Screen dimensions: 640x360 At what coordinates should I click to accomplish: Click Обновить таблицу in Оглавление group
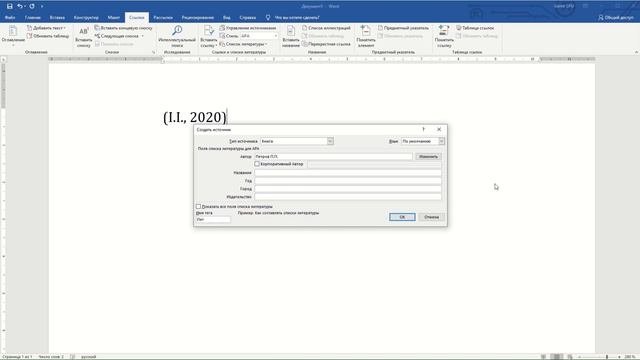click(x=48, y=36)
